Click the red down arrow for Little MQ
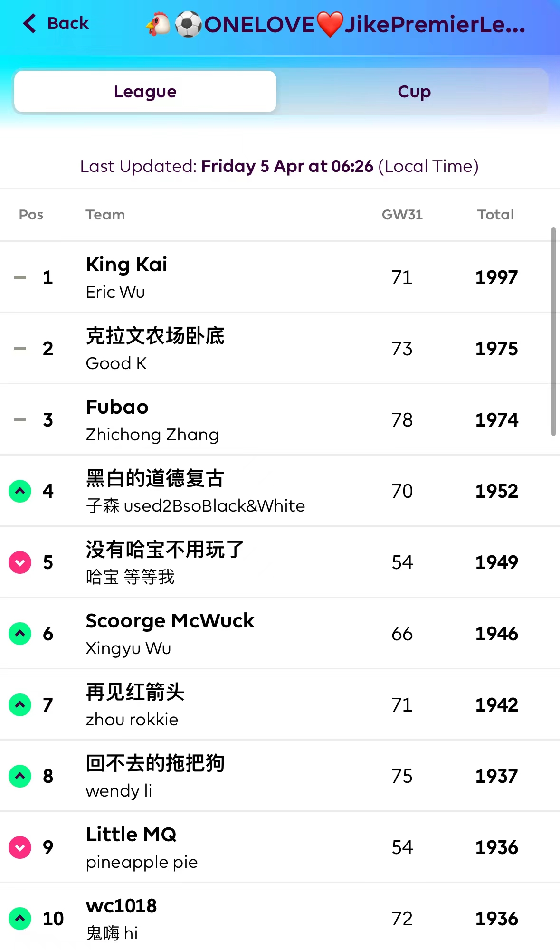Image resolution: width=560 pixels, height=950 pixels. pos(20,847)
